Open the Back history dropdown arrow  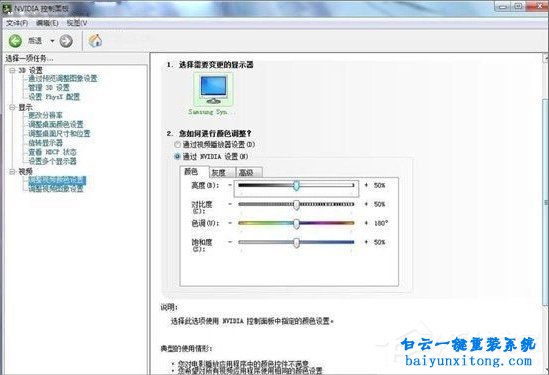[52, 41]
